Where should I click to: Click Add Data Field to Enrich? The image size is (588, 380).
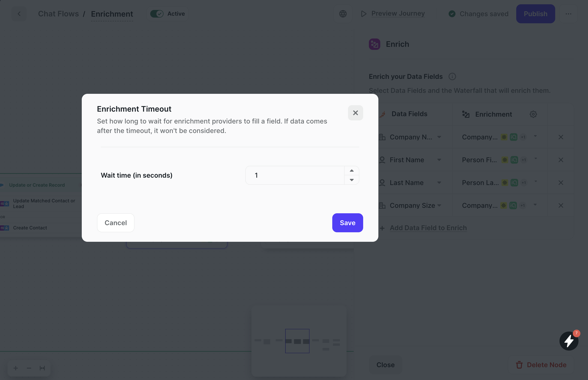428,228
